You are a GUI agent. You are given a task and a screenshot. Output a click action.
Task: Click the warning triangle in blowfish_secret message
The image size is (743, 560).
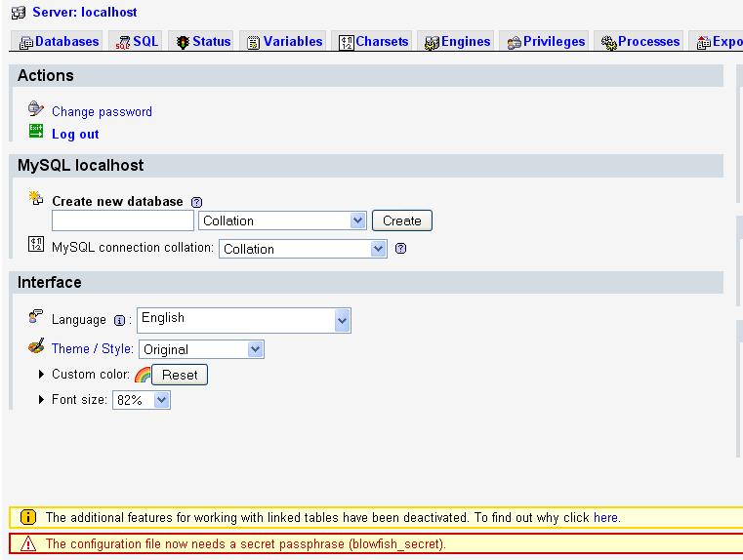28,544
